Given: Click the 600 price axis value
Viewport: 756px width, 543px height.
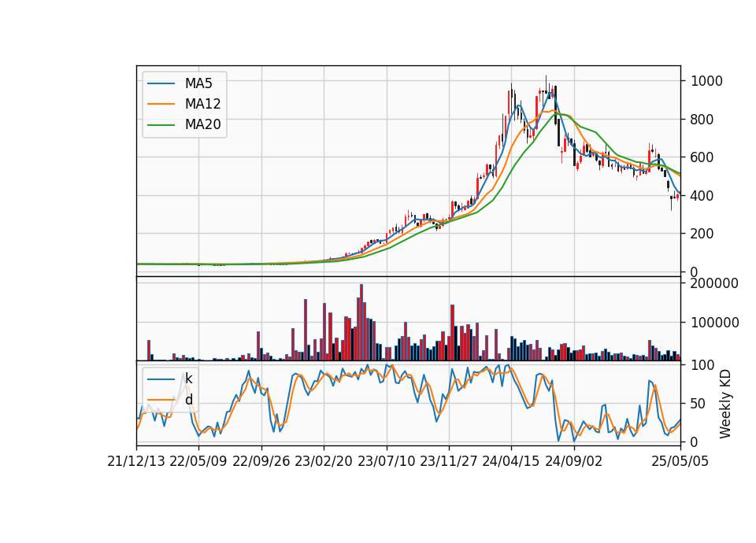Looking at the screenshot, I should tap(702, 157).
